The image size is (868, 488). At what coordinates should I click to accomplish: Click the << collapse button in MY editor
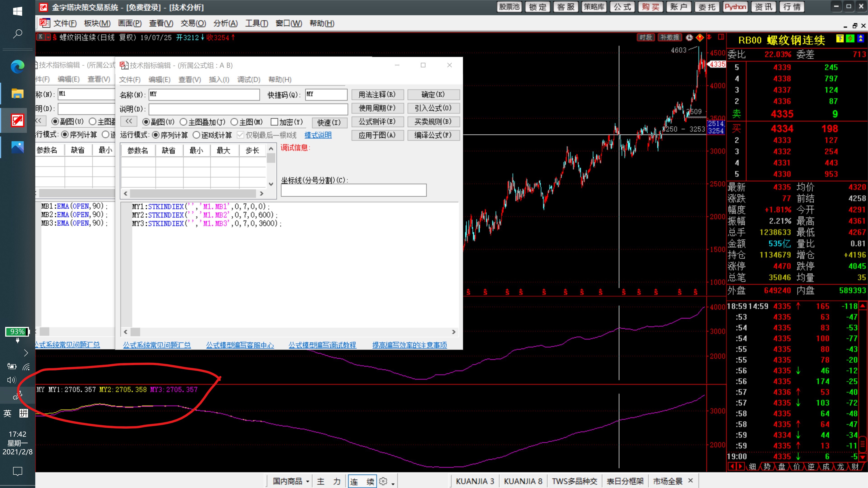point(129,121)
